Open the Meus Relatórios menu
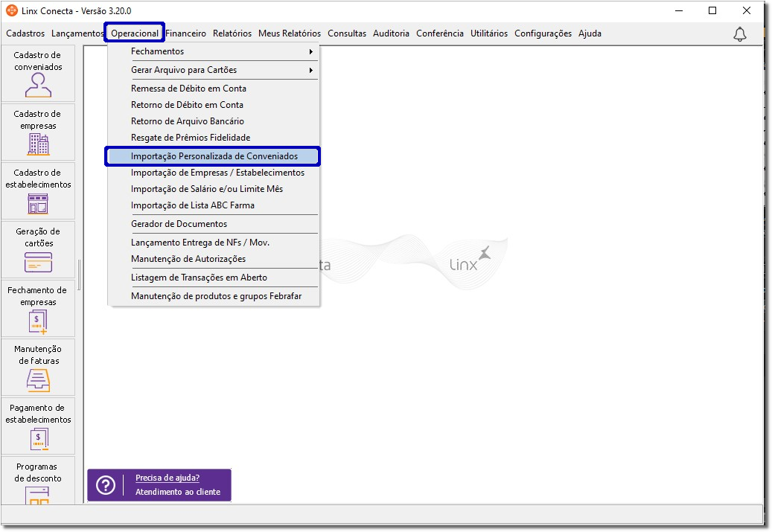 (x=290, y=33)
